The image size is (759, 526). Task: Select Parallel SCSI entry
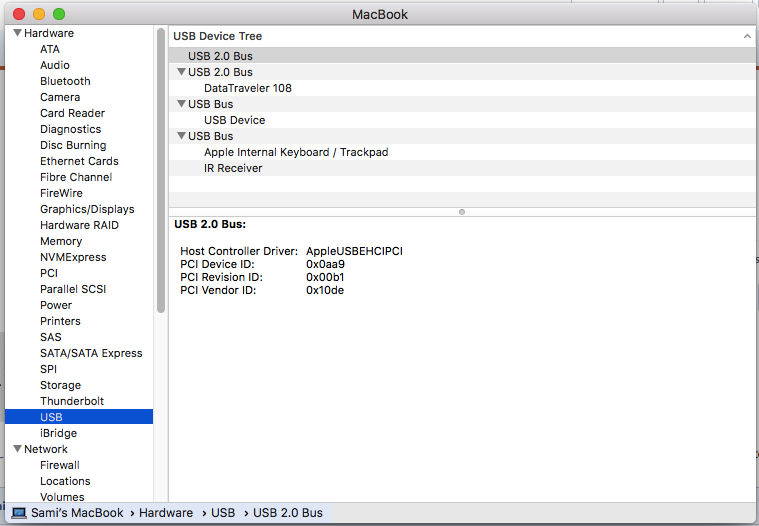[73, 289]
